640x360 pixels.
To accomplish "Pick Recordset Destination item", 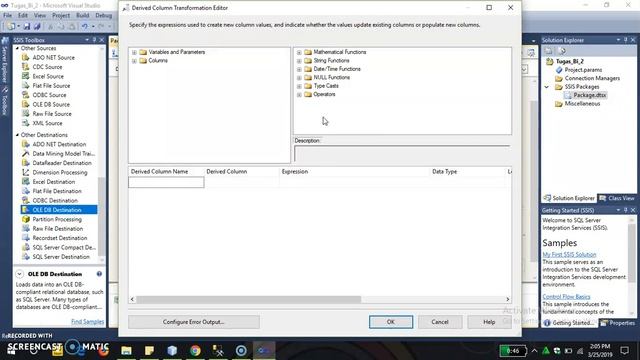I will [x=60, y=238].
